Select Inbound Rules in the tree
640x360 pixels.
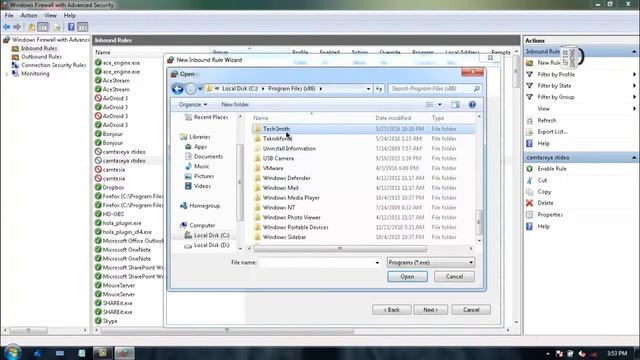click(x=39, y=48)
